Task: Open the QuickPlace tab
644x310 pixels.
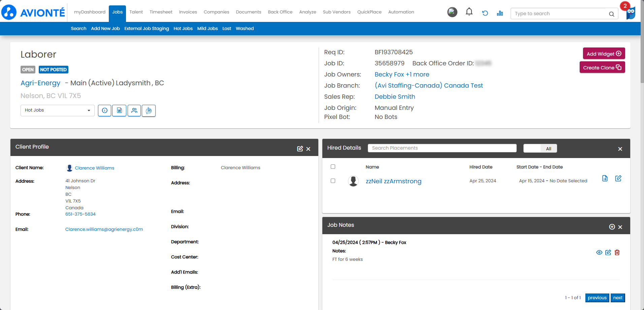Action: (369, 12)
